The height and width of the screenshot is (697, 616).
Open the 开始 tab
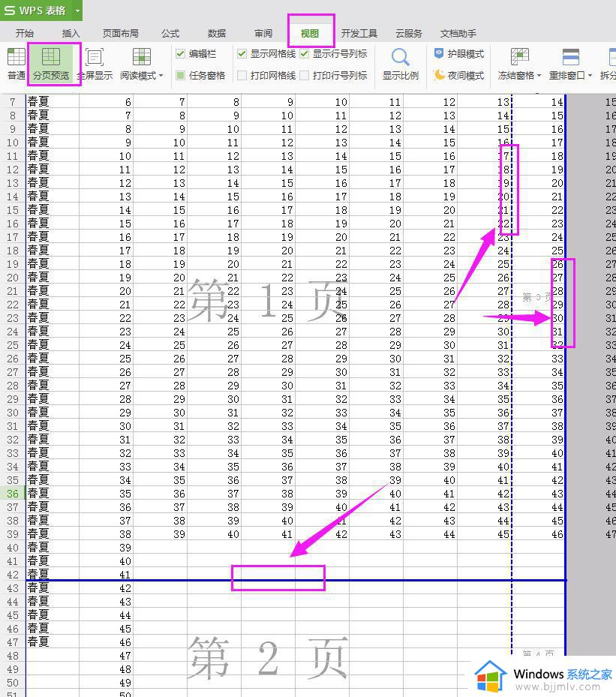(x=25, y=33)
